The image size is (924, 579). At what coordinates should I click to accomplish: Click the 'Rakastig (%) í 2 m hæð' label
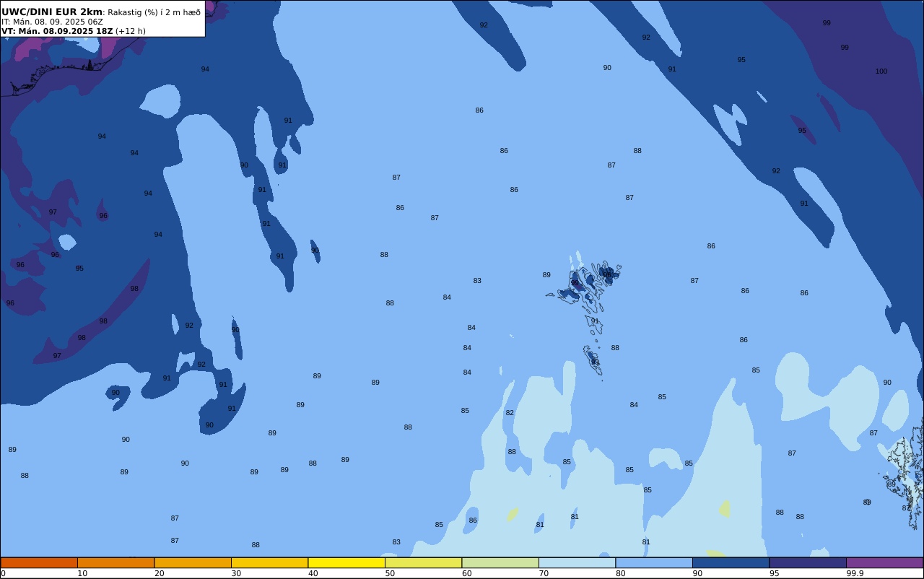154,12
